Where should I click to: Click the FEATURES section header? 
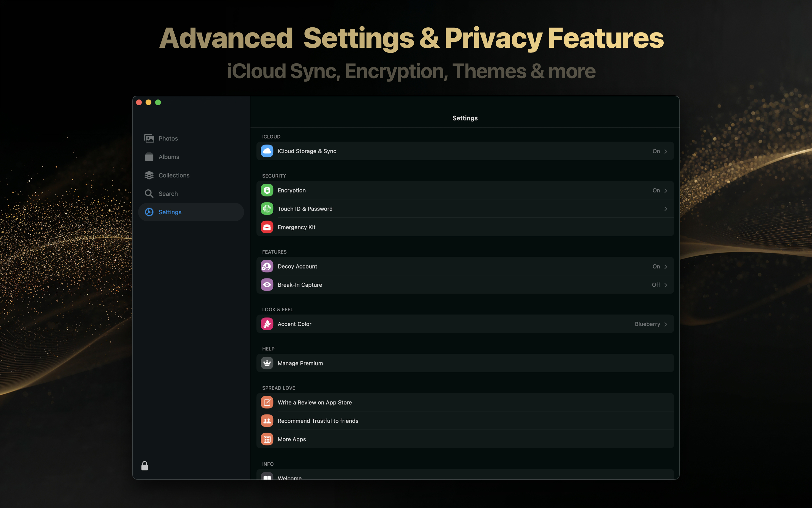pos(274,252)
